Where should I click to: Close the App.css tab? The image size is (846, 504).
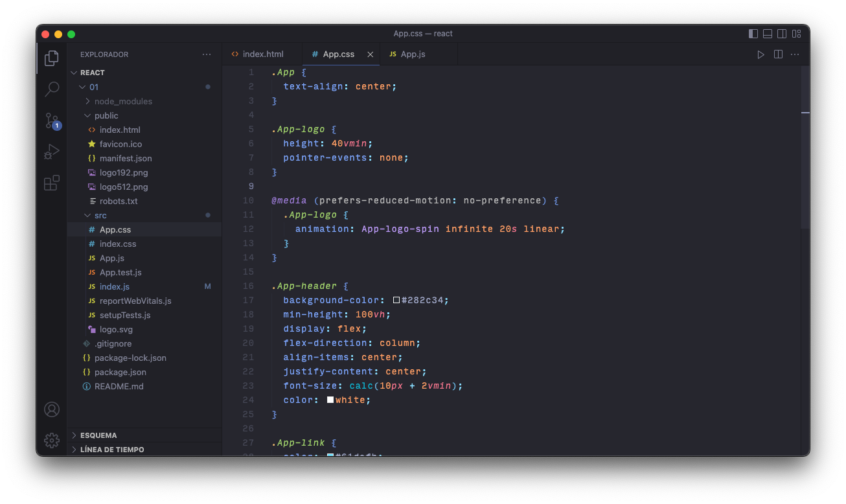point(371,54)
